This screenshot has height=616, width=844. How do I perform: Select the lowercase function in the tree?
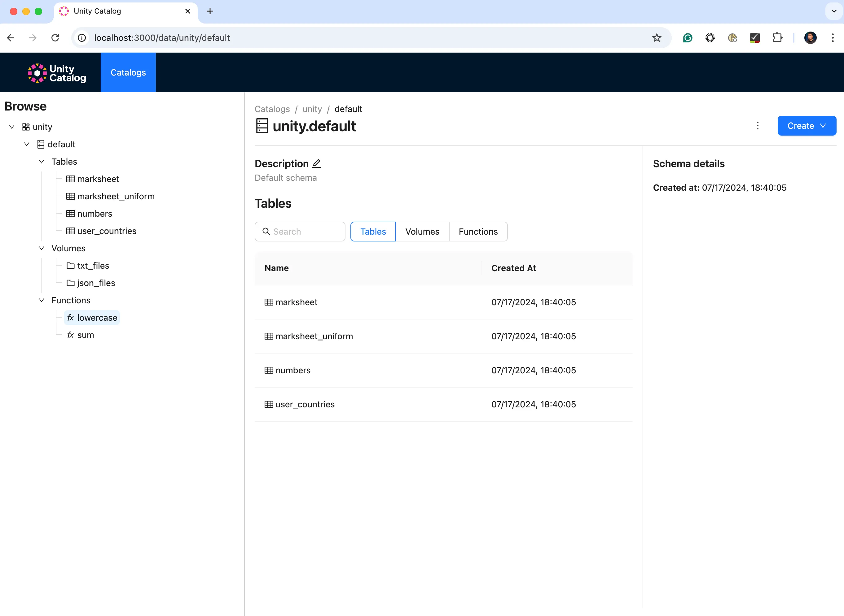coord(97,318)
